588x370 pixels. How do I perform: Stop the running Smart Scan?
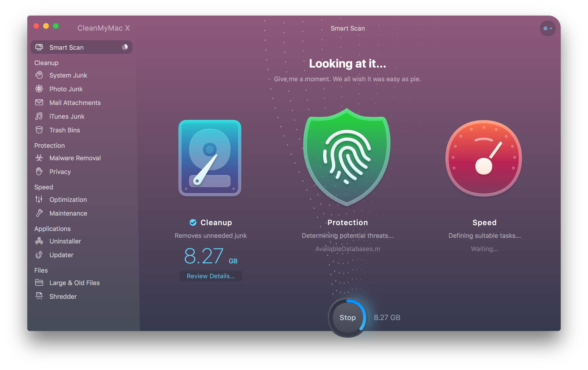coord(347,317)
